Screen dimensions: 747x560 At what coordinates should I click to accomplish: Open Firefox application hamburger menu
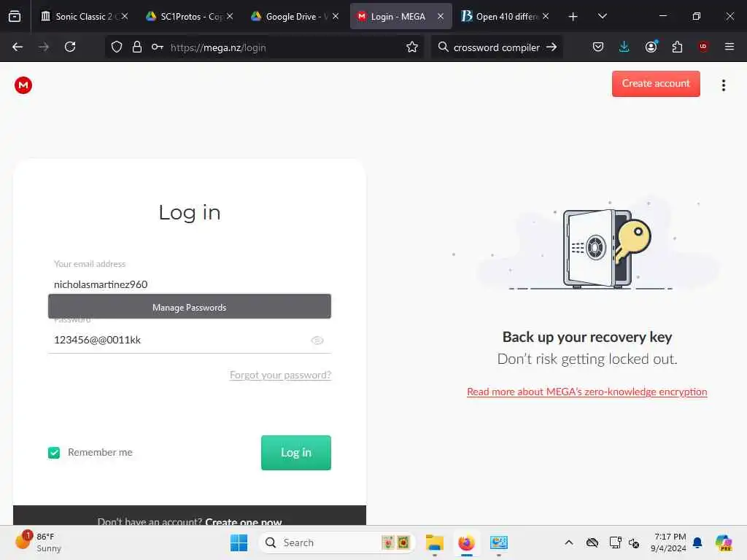[x=729, y=47]
